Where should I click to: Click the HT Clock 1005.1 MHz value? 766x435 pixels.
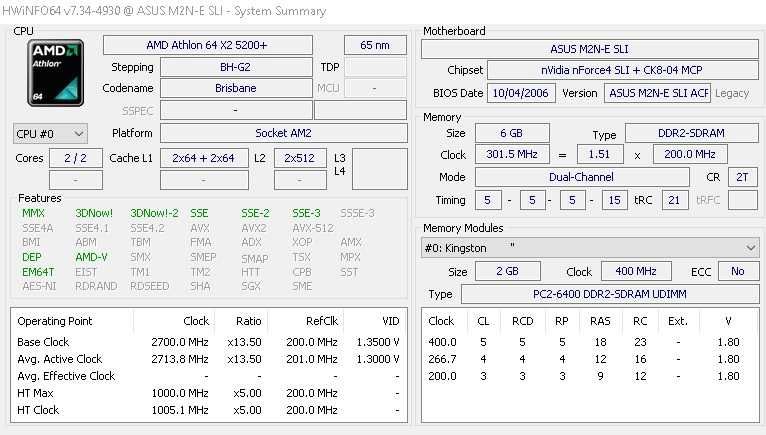pyautogui.click(x=180, y=410)
